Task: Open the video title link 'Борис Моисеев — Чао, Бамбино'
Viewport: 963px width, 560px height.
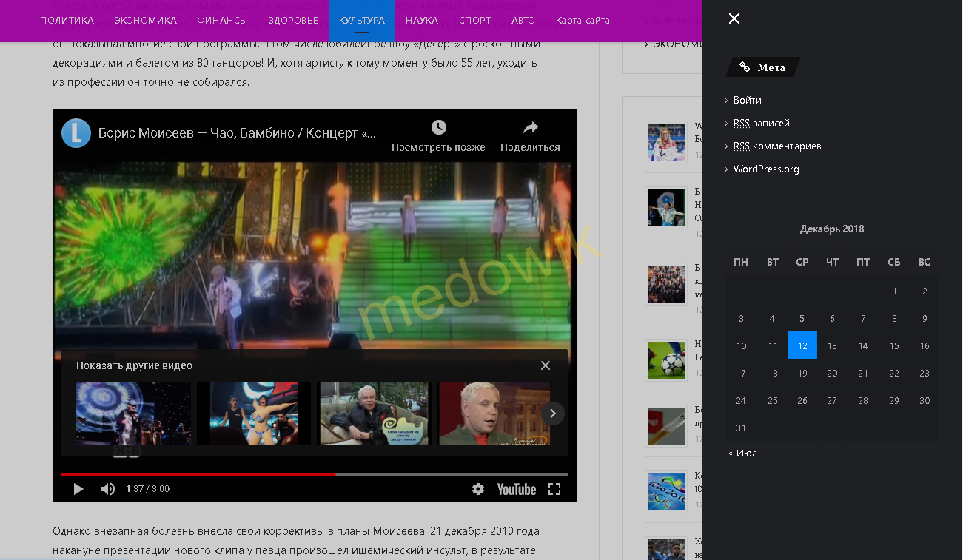Action: pos(237,134)
